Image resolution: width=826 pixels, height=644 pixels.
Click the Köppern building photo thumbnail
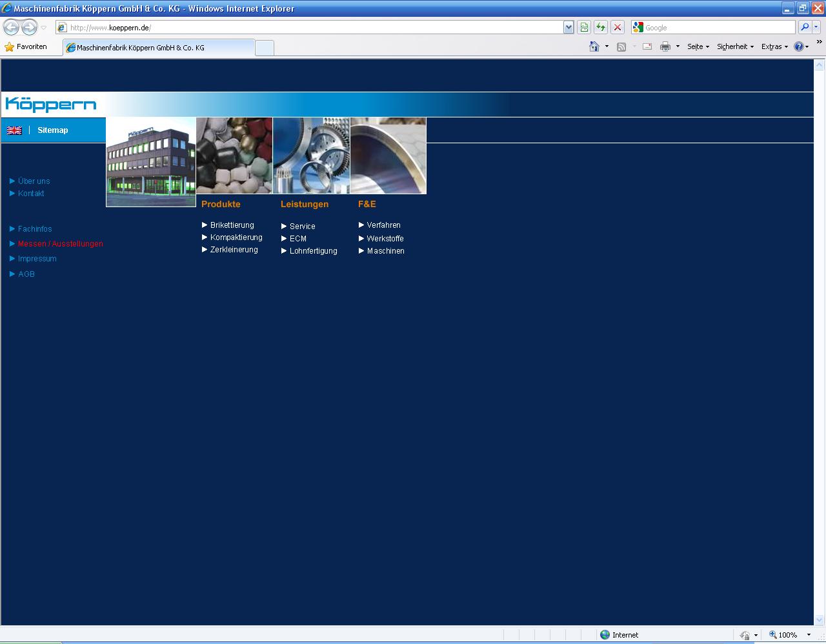coord(151,162)
